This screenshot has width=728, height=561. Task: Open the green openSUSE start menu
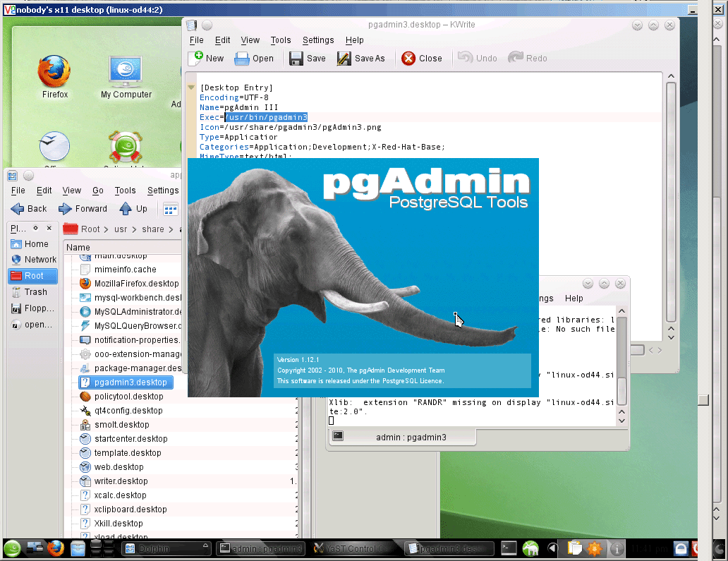click(12, 548)
